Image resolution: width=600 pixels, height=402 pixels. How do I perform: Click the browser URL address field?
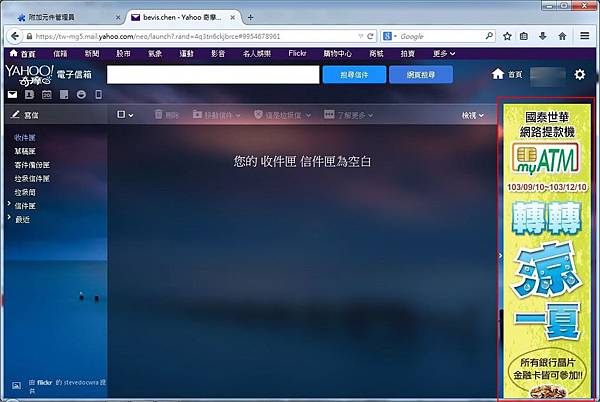[x=195, y=36]
